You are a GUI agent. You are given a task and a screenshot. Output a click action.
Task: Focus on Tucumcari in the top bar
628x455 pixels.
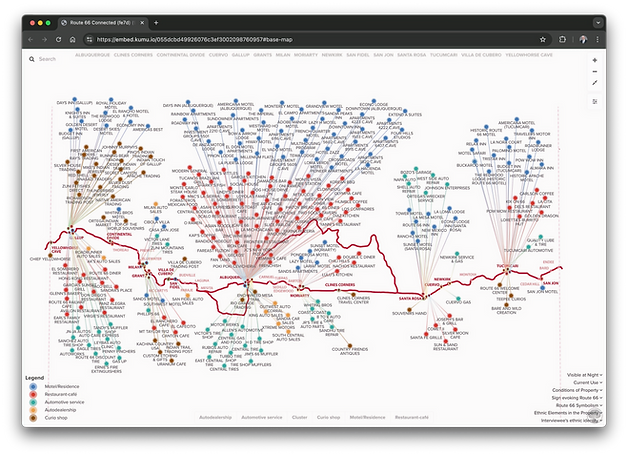[x=443, y=55]
